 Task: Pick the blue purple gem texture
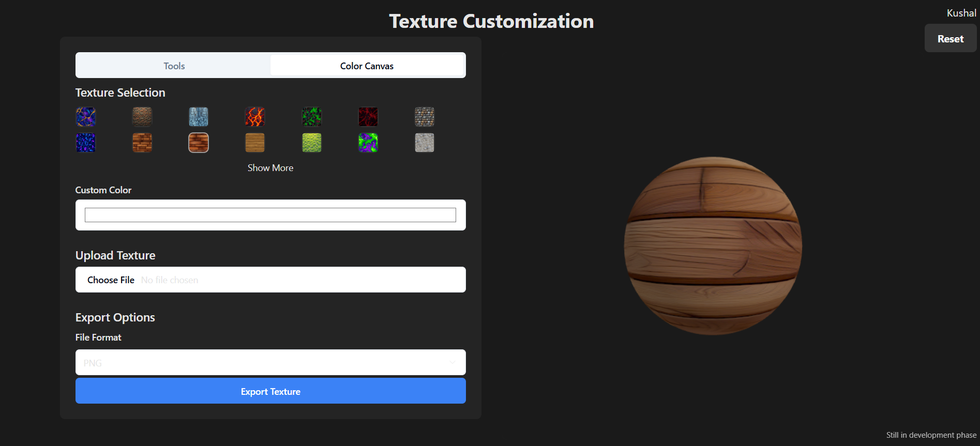coord(86,143)
